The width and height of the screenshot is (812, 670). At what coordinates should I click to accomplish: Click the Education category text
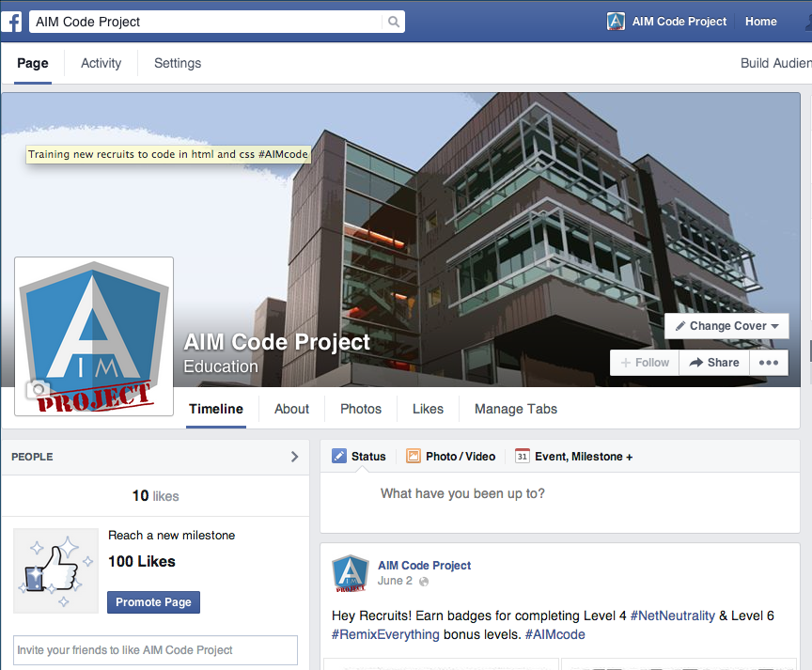pos(221,366)
